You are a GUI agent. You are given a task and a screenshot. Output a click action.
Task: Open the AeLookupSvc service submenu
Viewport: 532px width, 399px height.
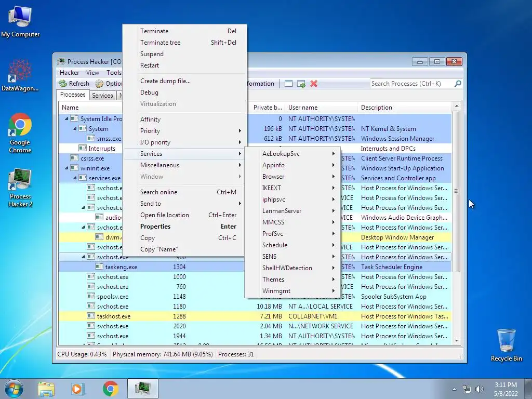[292, 154]
